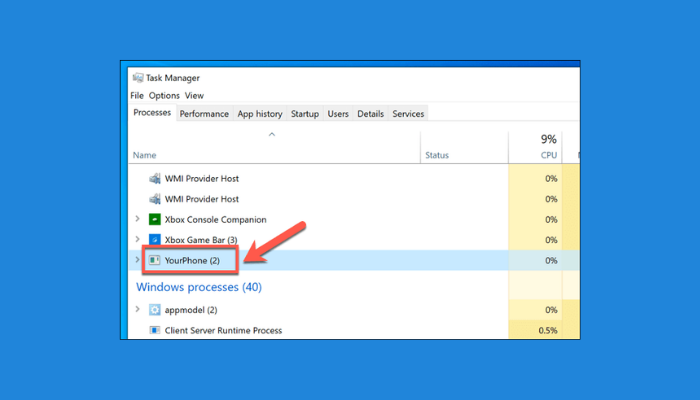Select YourPhone (2) row text

[192, 261]
